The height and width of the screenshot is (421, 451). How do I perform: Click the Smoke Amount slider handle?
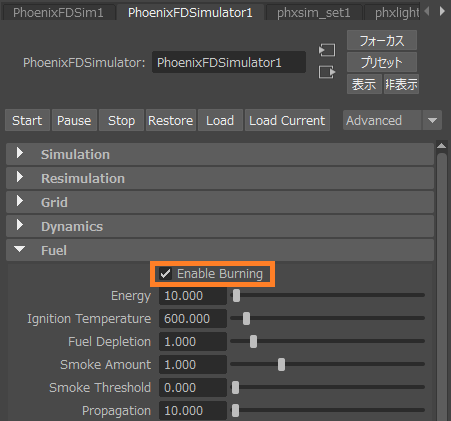click(x=281, y=364)
